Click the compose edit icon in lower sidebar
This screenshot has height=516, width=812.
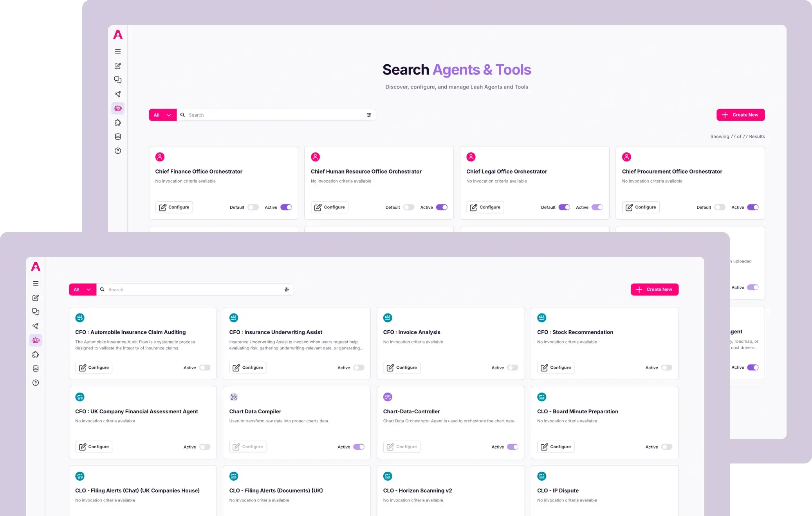tap(36, 298)
